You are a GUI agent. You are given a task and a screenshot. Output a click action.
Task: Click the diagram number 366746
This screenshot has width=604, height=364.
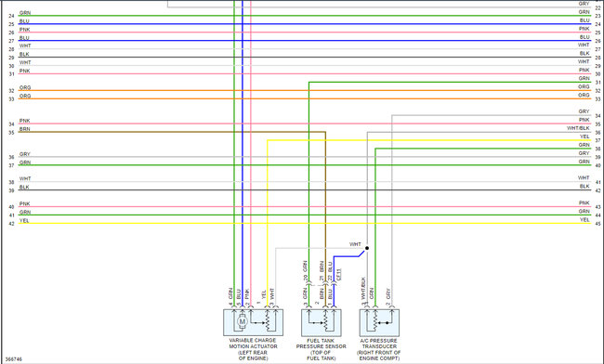click(x=14, y=359)
